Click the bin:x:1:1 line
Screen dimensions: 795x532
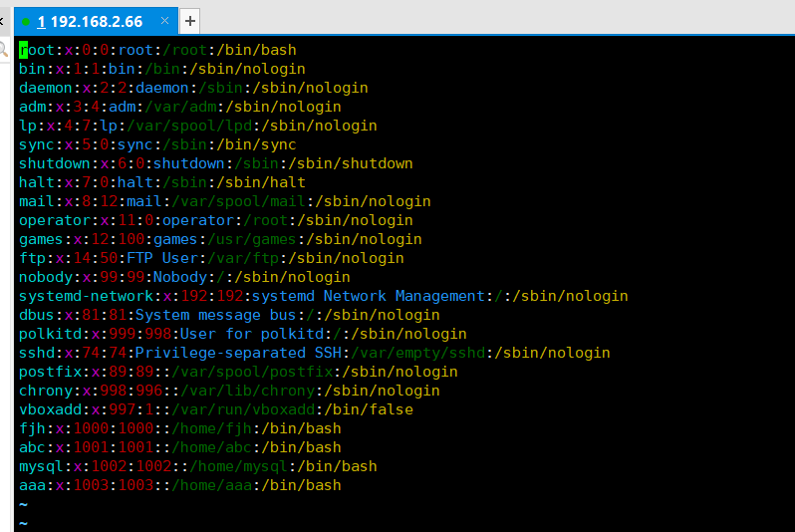(x=162, y=69)
